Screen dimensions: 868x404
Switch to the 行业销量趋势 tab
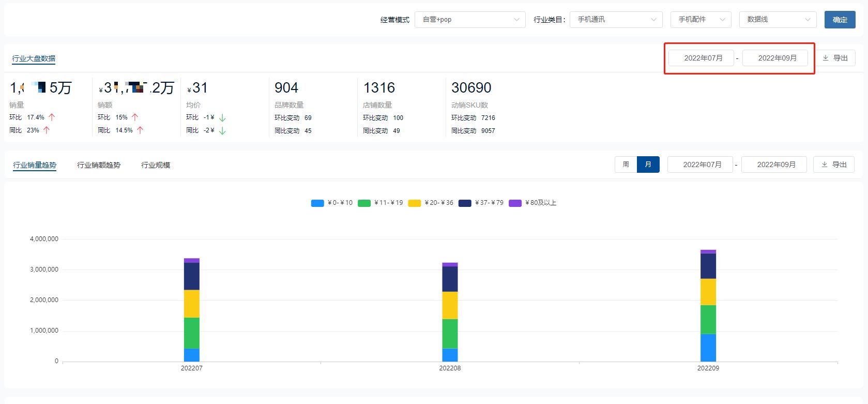pos(35,165)
